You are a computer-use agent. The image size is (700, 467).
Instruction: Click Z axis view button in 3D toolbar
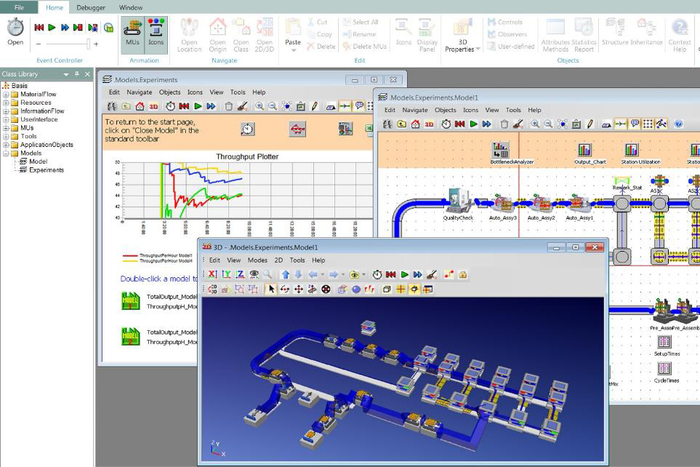click(240, 275)
